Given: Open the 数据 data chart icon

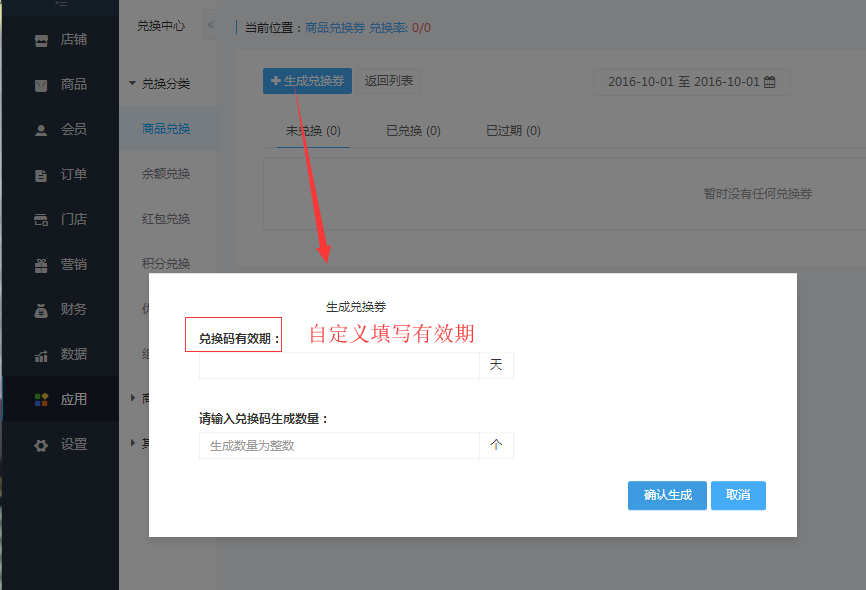Looking at the screenshot, I should pos(41,355).
